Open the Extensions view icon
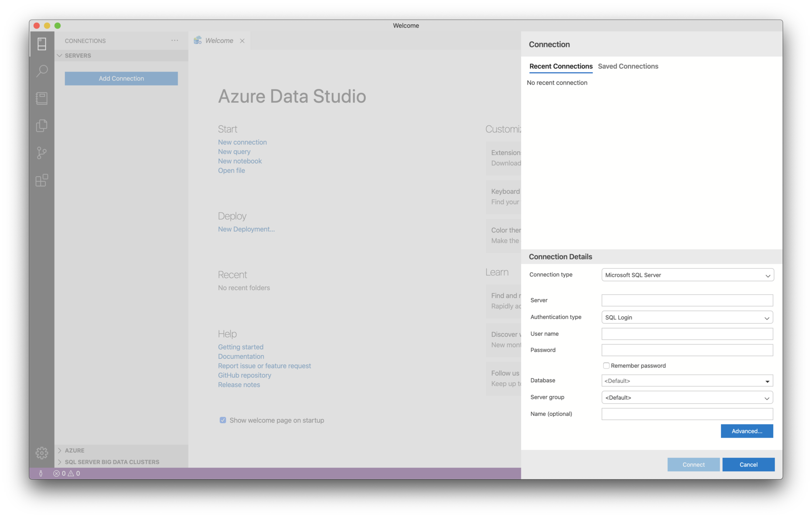The height and width of the screenshot is (518, 812). coord(41,180)
